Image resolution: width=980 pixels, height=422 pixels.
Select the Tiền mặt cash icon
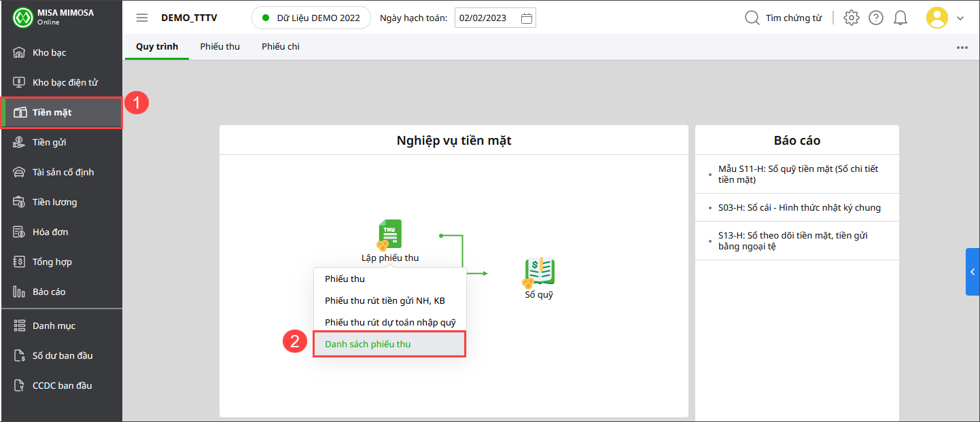pos(20,113)
